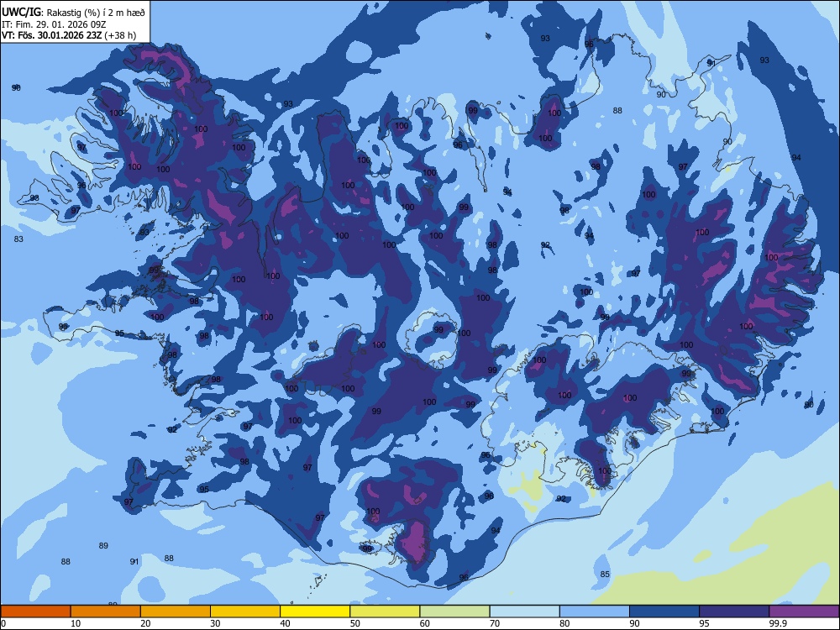
Task: Click the legend tick label '80'
Action: click(x=564, y=623)
